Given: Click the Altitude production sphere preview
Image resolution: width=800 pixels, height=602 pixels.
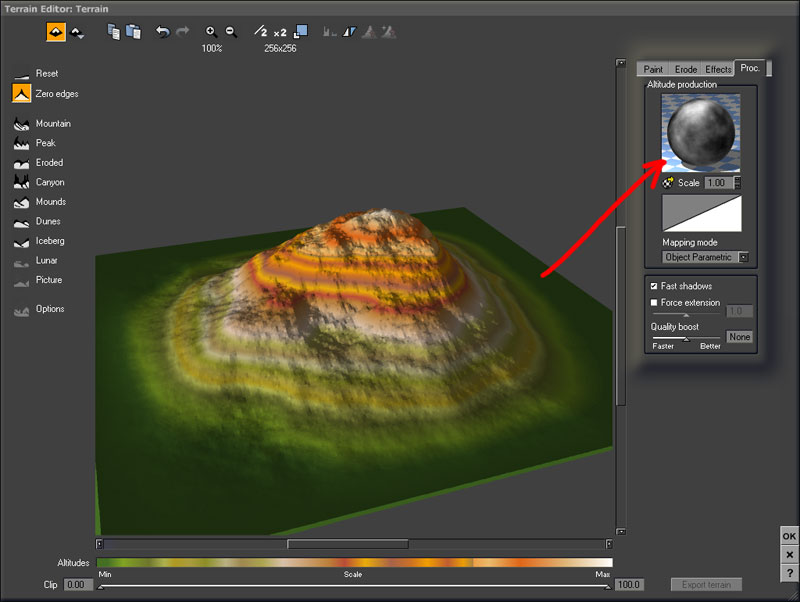Looking at the screenshot, I should click(x=701, y=133).
